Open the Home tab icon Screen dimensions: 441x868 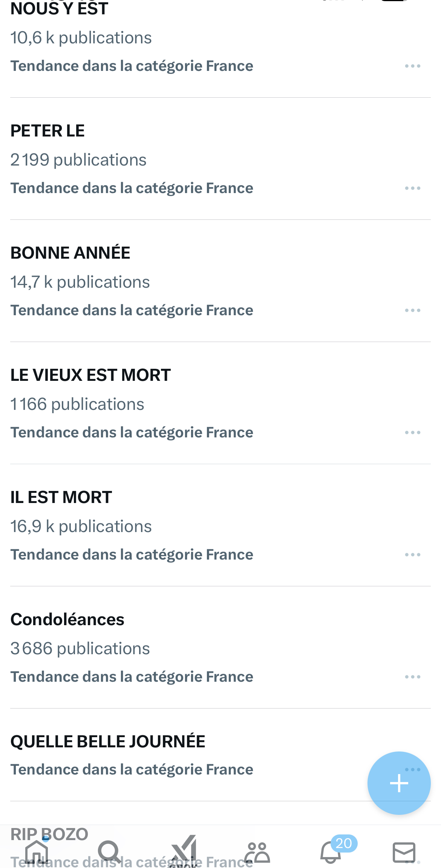pos(37,851)
